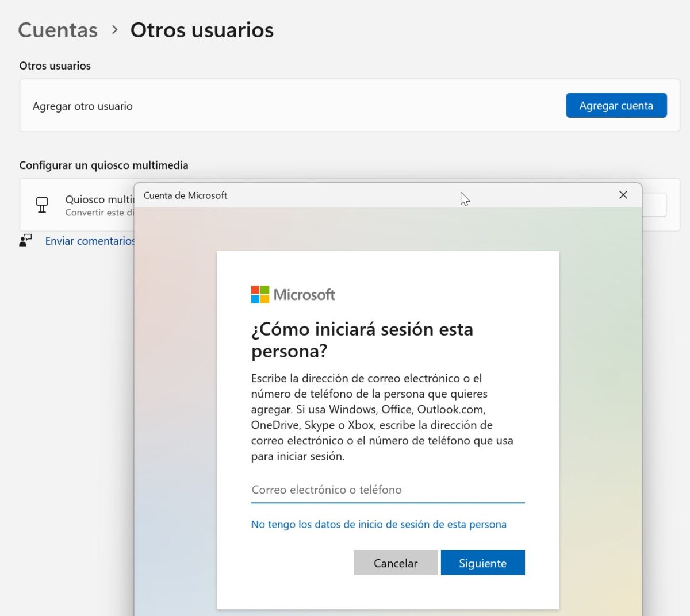This screenshot has width=690, height=616.
Task: Click the feedback person icon
Action: (25, 240)
